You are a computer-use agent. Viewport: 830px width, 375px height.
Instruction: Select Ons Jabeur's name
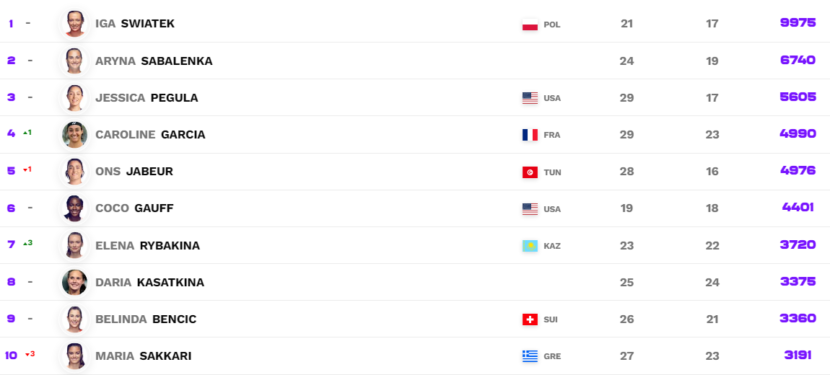[134, 172]
